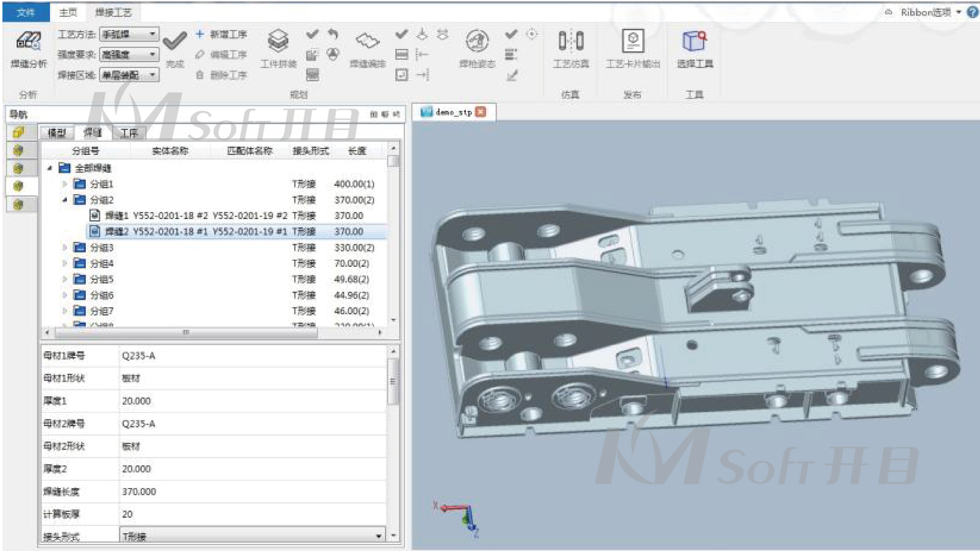Launch the 工艺仿真 process simulation
This screenshot has height=551, width=980.
(x=571, y=48)
